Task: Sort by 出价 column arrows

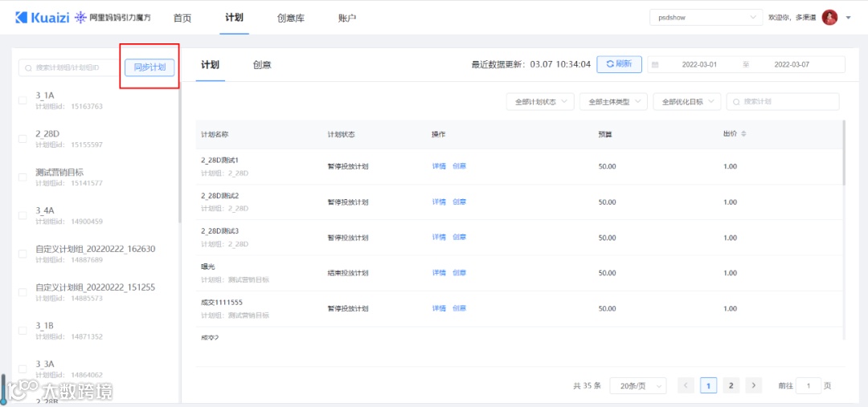Action: (x=744, y=134)
